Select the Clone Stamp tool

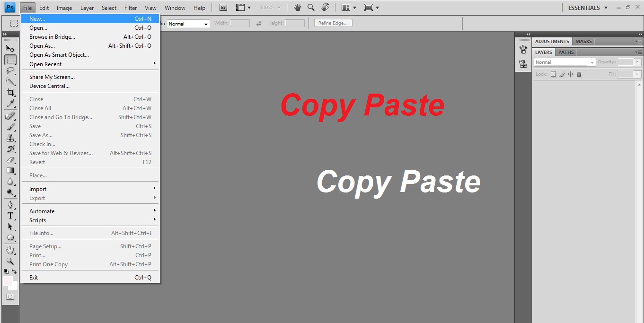point(10,138)
